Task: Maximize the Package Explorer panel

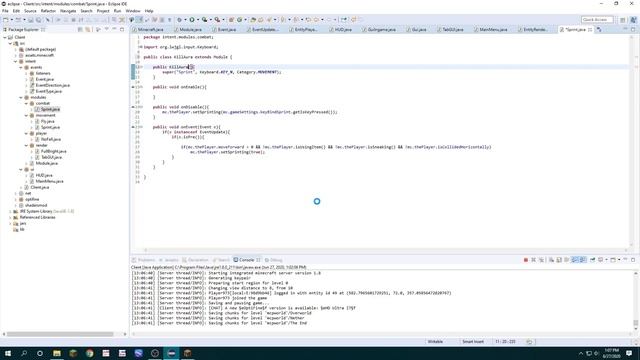Action: (x=122, y=29)
